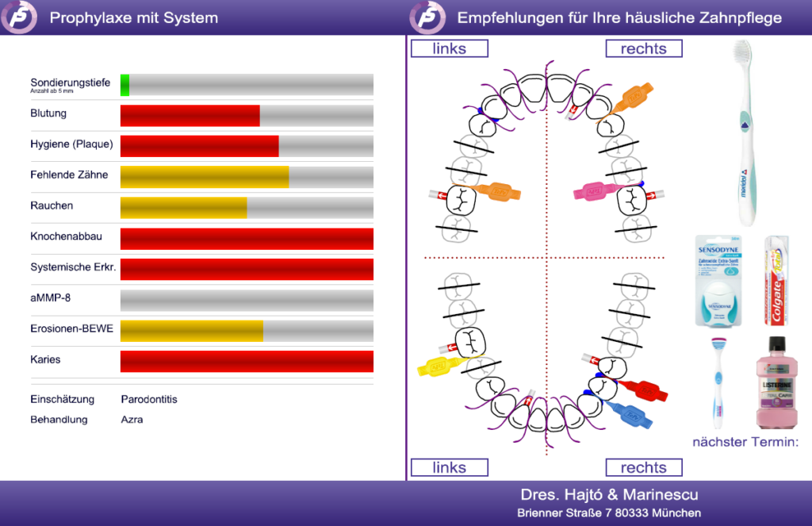This screenshot has height=526, width=812.
Task: Select the toothbrush product image
Action: 744,132
